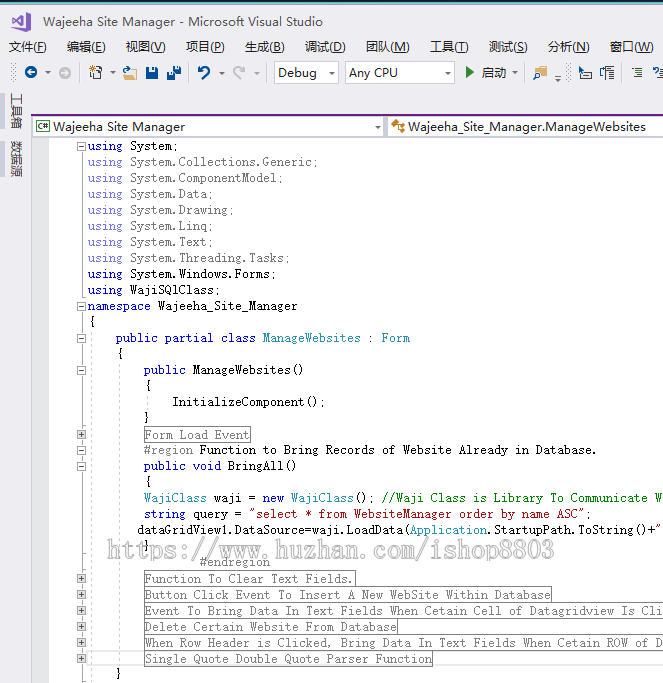
Task: Click the InitializeComponent() call
Action: [x=248, y=402]
